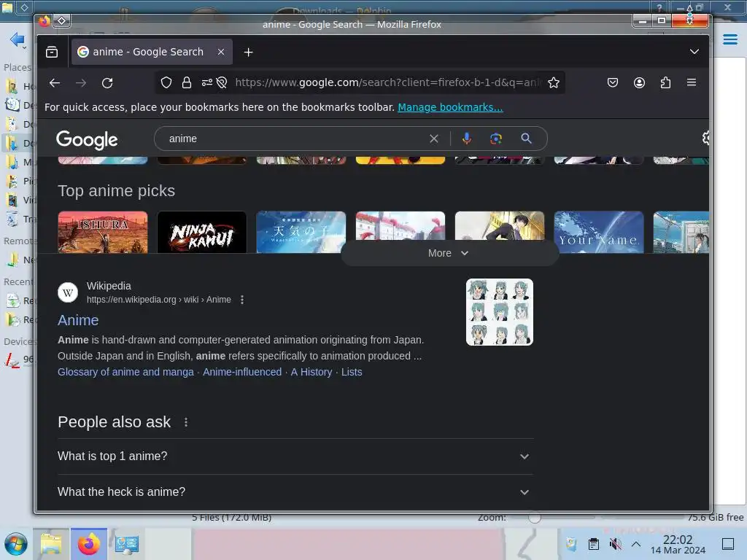Go to the Google logo homepage

click(x=87, y=139)
